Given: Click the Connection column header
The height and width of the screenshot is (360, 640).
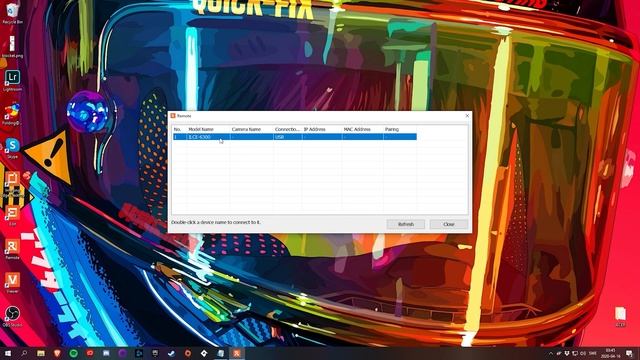Looking at the screenshot, I should [x=287, y=129].
